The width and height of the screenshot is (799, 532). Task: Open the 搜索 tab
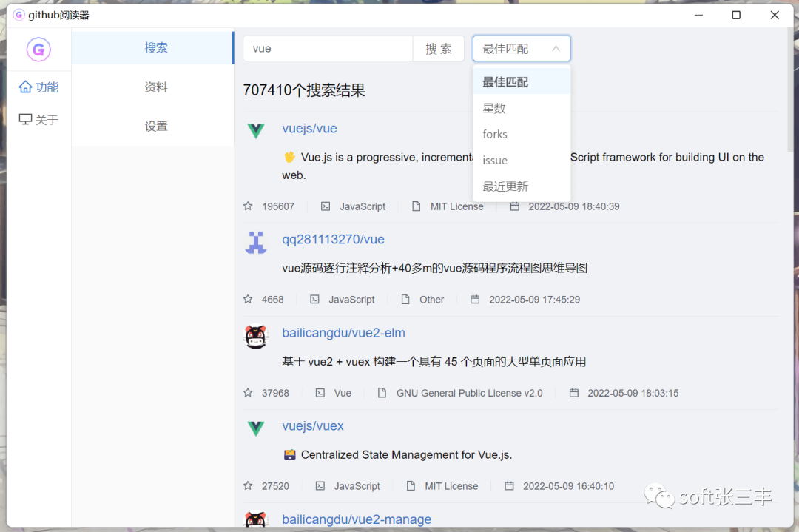(152, 48)
